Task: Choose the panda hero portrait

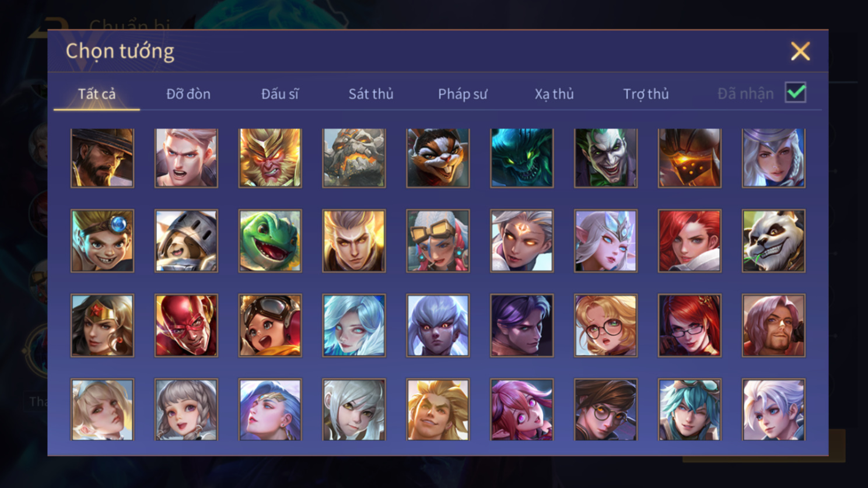Action: [x=773, y=241]
